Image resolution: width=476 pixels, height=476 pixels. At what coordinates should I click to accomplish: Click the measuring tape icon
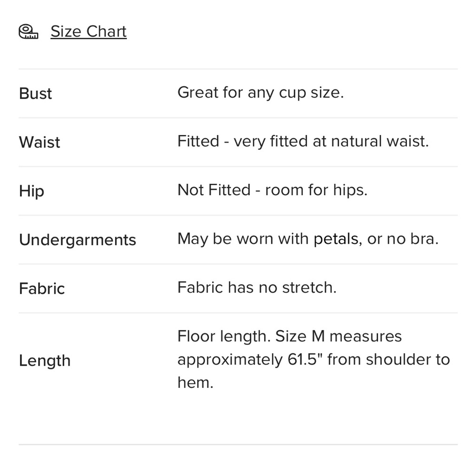pos(29,31)
